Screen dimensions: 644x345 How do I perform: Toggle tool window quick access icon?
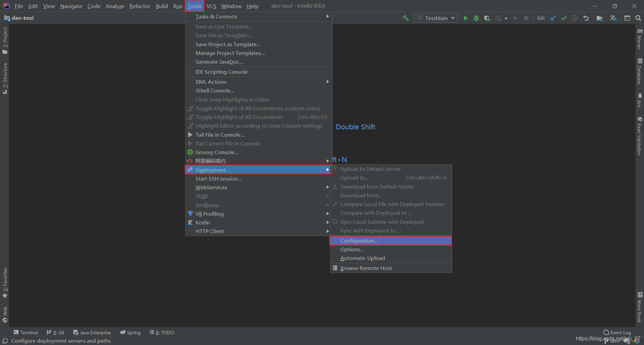(x=5, y=341)
